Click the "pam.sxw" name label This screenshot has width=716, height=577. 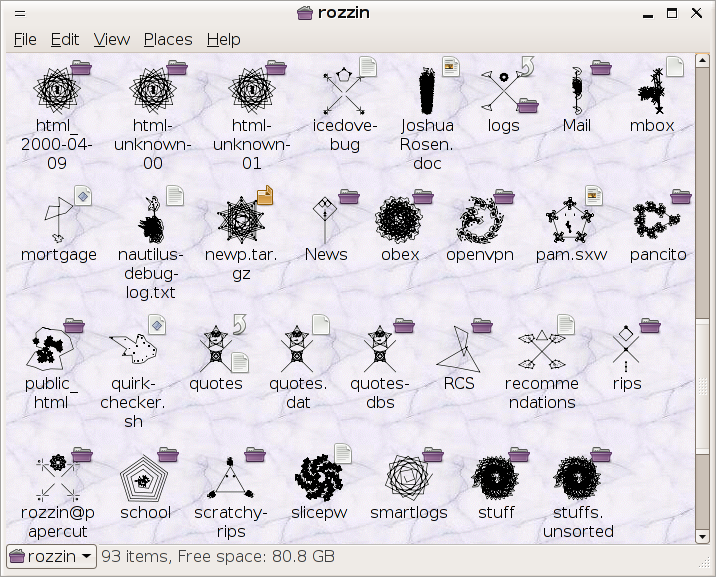coord(571,255)
